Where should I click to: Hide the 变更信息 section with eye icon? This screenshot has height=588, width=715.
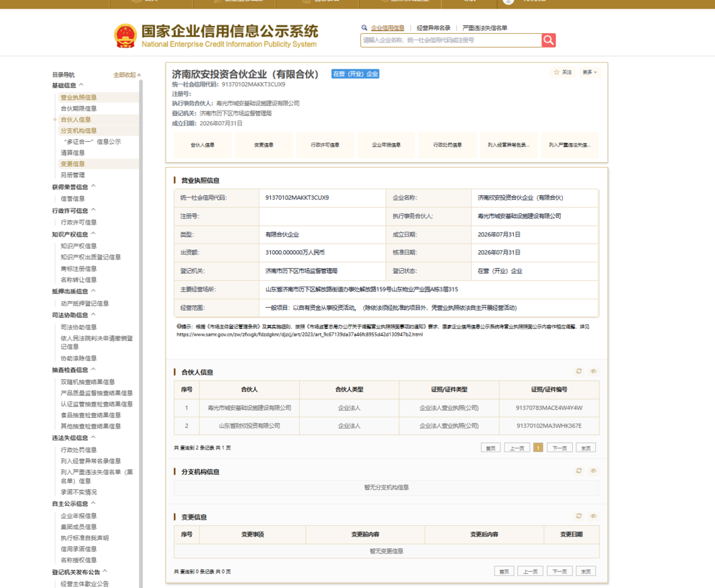593,516
